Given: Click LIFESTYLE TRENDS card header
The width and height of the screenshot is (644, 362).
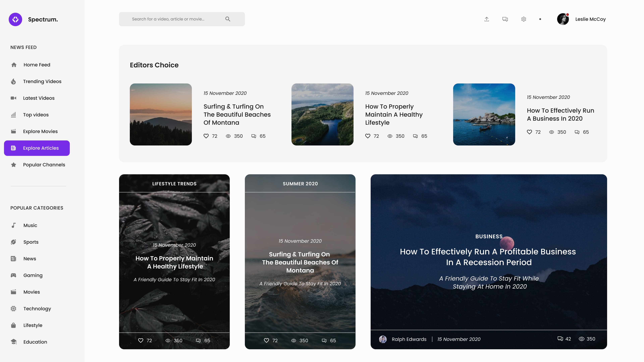Looking at the screenshot, I should click(174, 184).
